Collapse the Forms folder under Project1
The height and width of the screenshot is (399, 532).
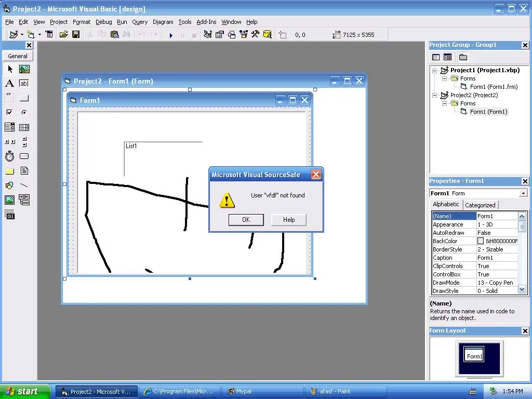point(444,79)
